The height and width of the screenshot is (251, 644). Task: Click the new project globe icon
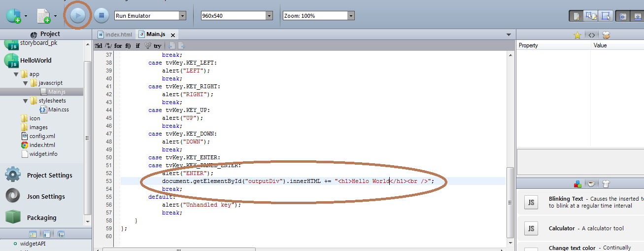pos(13,16)
